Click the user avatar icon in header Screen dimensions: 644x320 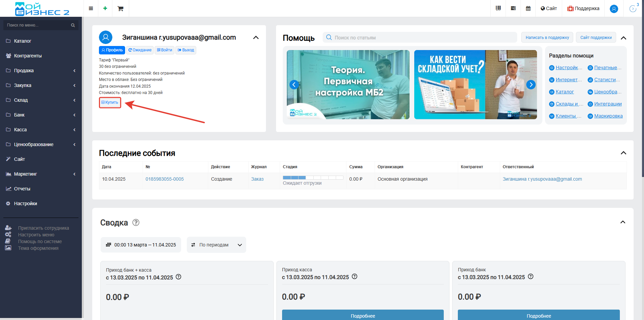point(614,9)
